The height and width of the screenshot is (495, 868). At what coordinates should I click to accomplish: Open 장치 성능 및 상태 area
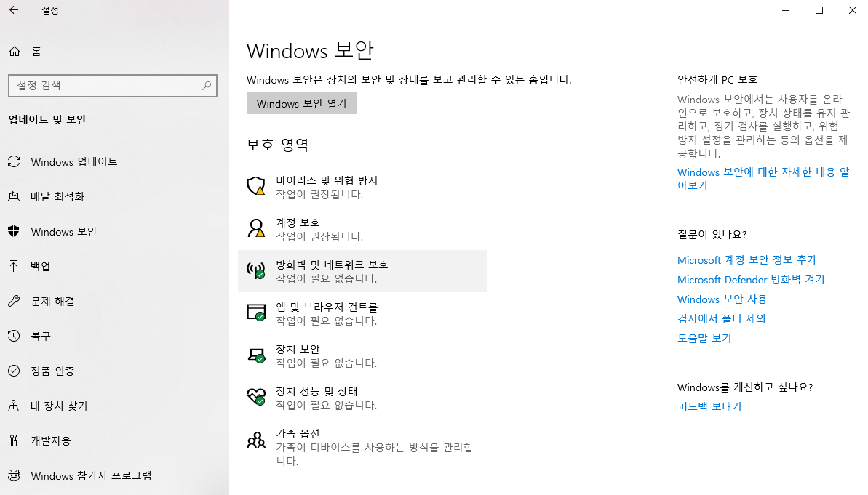[x=362, y=398]
